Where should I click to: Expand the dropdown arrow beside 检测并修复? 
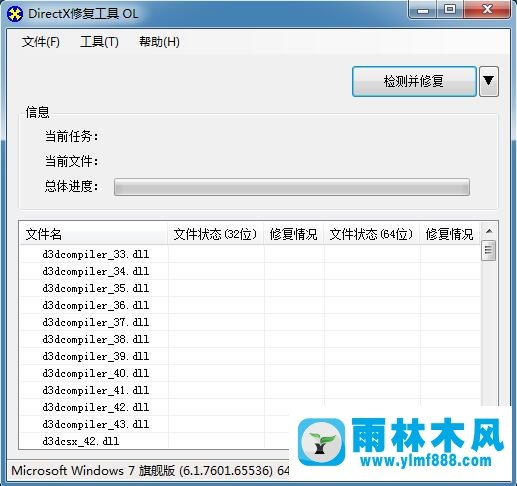coord(489,82)
